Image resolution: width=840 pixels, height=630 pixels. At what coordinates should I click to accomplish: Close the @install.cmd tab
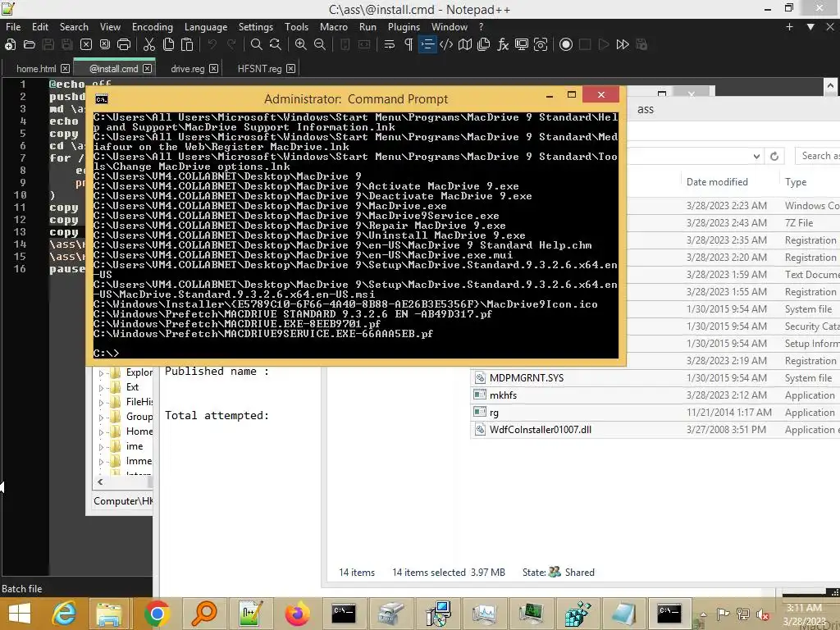(148, 69)
